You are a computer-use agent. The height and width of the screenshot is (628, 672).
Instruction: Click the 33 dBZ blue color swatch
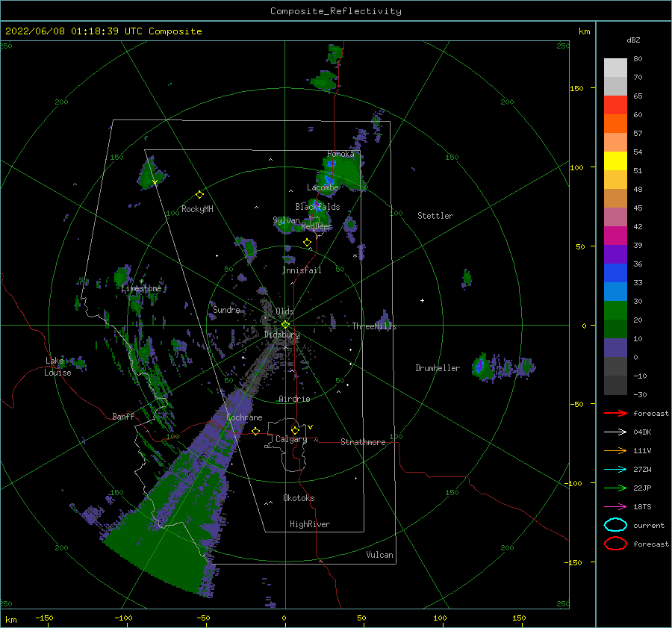615,273
